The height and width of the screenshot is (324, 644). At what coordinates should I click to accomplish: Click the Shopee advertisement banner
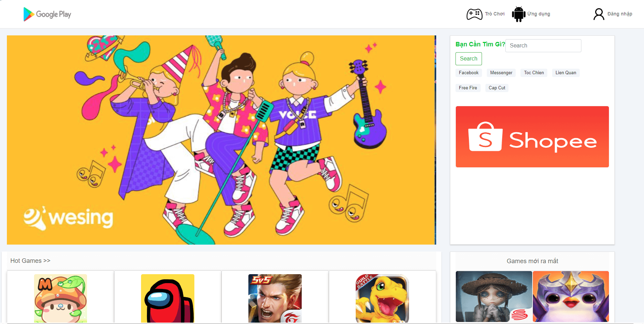pos(532,137)
